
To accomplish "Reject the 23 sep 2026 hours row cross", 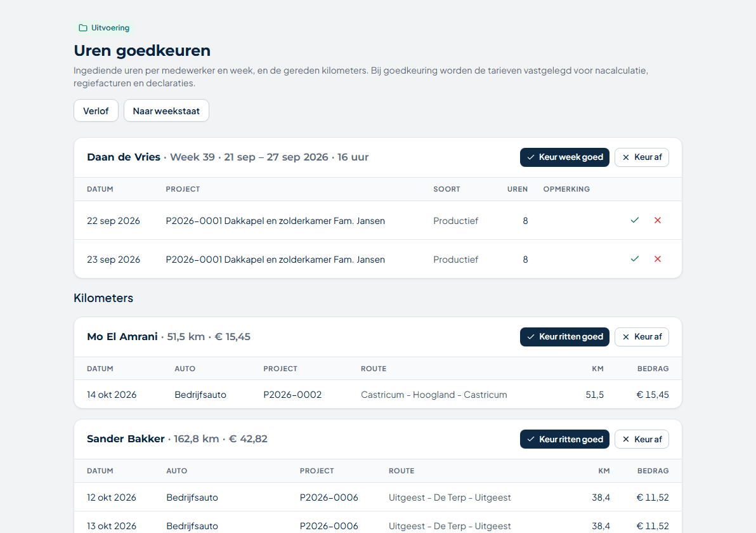I will point(657,259).
